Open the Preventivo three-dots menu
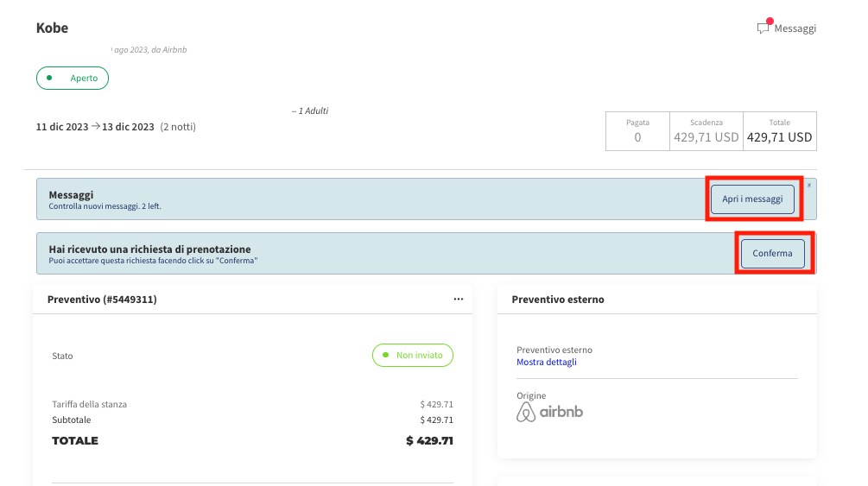 [x=459, y=299]
